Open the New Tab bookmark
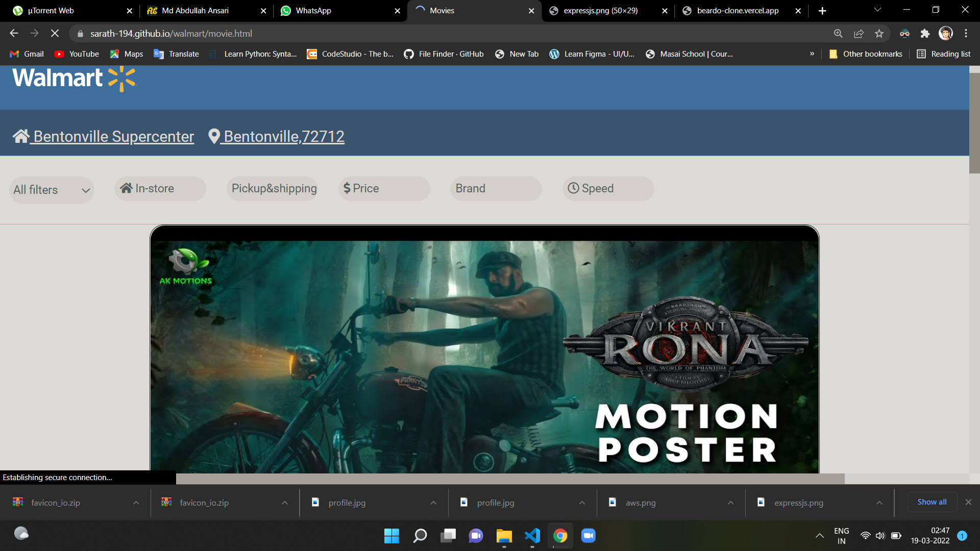Viewport: 980px width, 551px height. pos(517,54)
